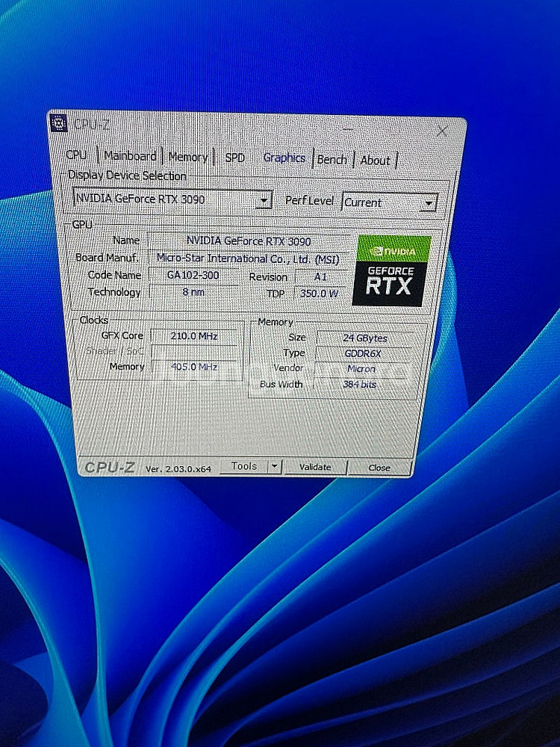
Task: Open the Bench tab
Action: coord(332,160)
